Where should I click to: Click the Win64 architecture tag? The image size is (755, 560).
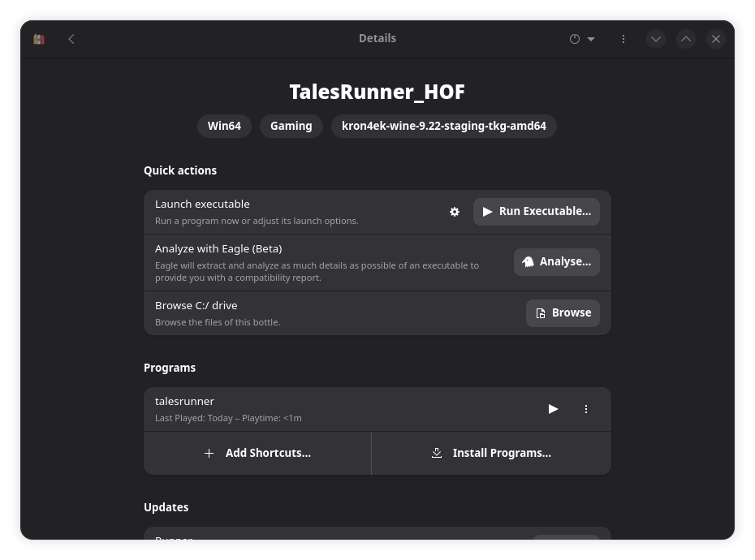pos(224,126)
